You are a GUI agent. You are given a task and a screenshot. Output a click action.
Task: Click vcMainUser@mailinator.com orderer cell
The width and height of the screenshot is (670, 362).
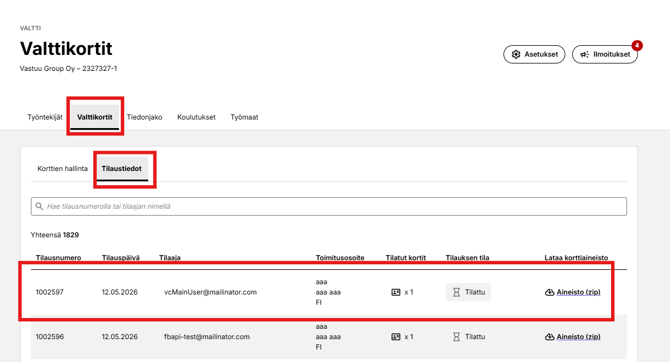pyautogui.click(x=210, y=292)
